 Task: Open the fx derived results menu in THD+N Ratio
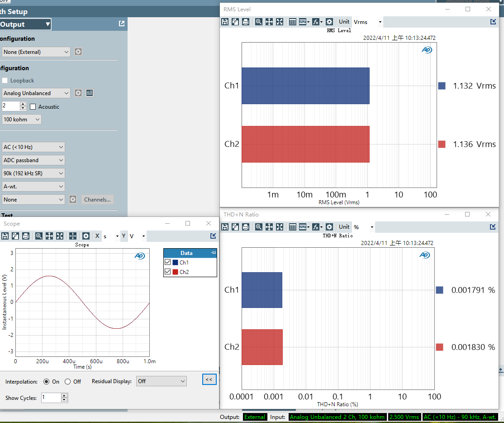317,227
